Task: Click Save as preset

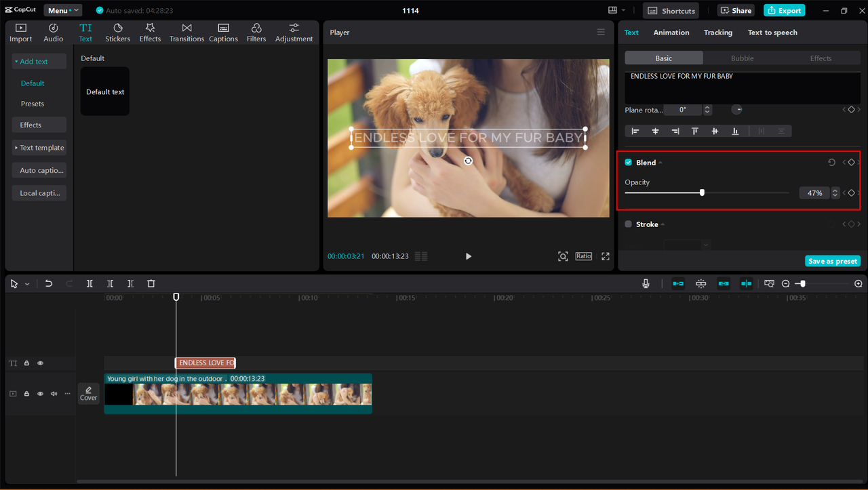Action: (833, 261)
